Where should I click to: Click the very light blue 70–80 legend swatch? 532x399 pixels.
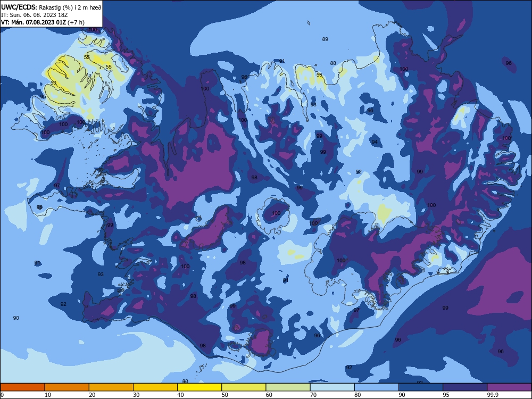click(x=332, y=387)
